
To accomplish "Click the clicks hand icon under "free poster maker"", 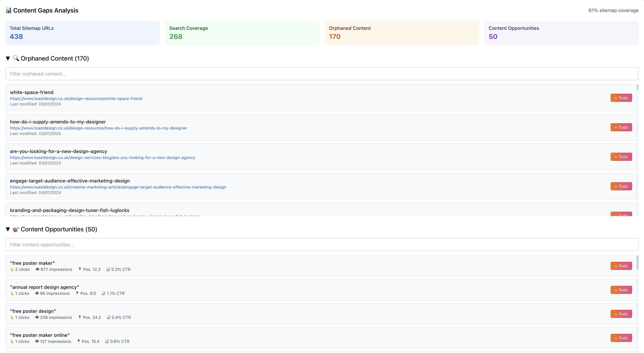I will coord(12,270).
